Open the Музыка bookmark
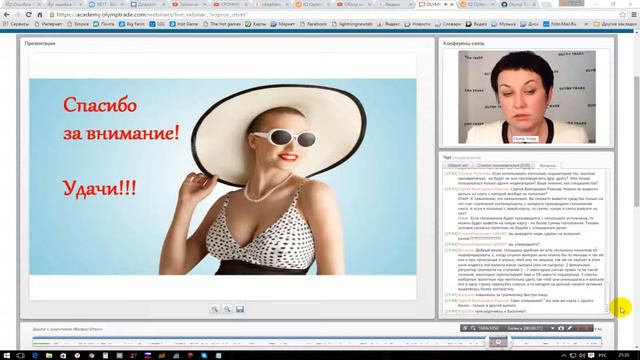Viewport: 640px width, 360px height. (504, 24)
